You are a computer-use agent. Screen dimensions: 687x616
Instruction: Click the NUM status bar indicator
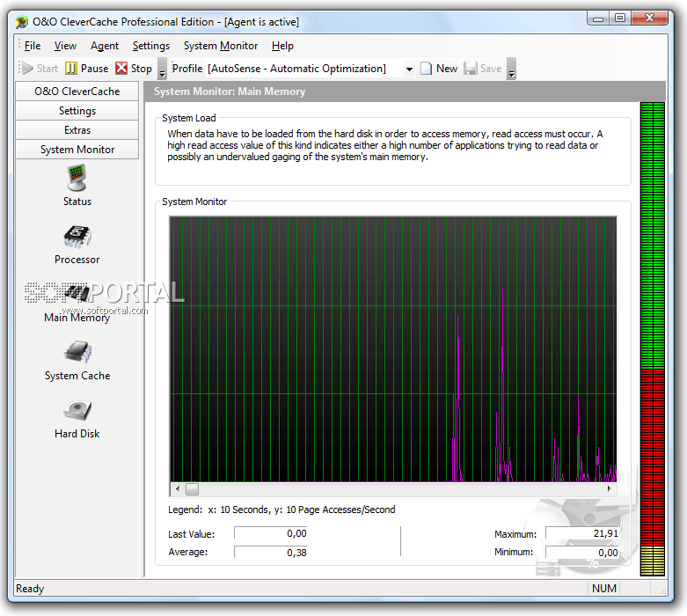click(x=603, y=589)
